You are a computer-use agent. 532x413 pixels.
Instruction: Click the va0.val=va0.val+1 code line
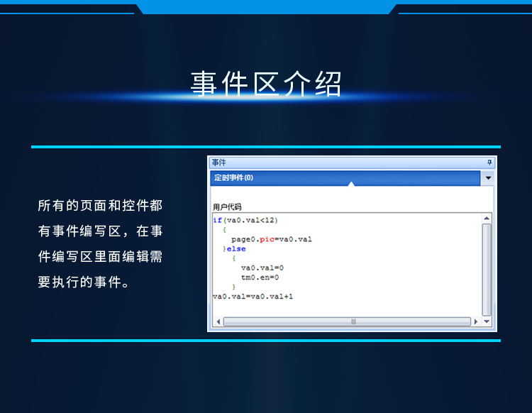(253, 296)
